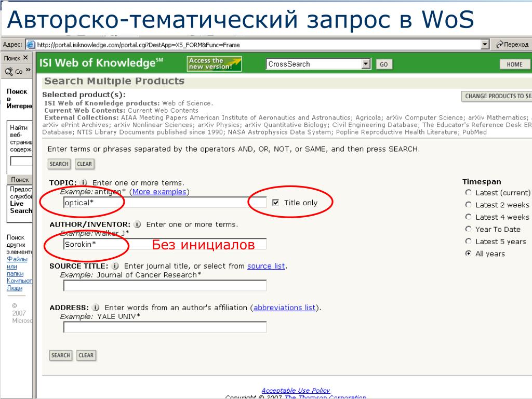Click the SOURCE TITLE input field
The image size is (532, 399).
coord(165,285)
